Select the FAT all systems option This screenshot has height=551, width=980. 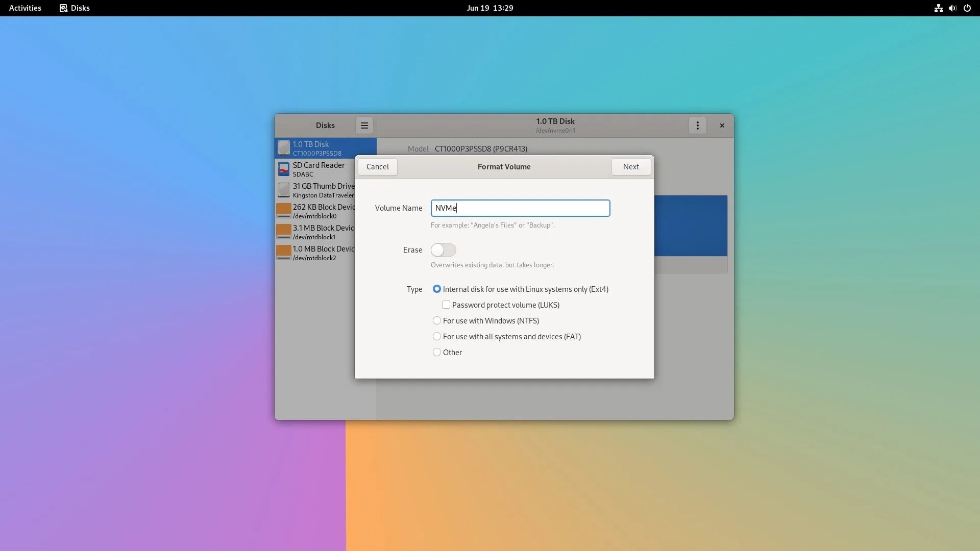[437, 337]
